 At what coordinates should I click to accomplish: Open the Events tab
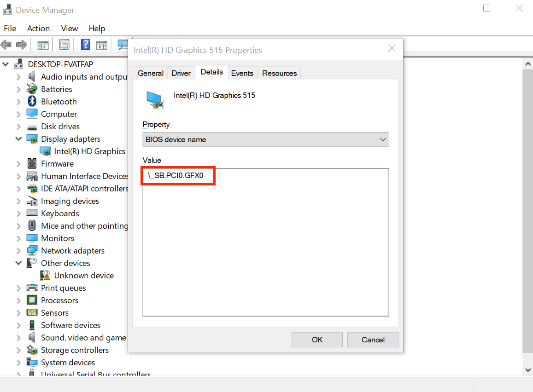[242, 73]
